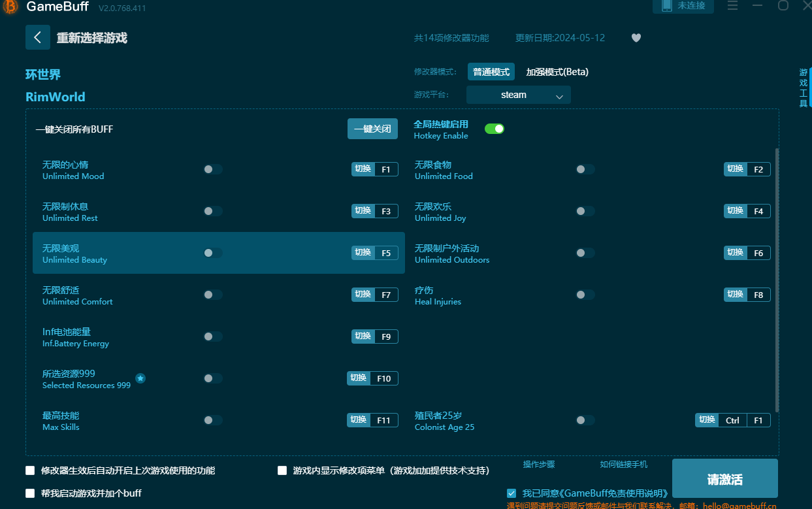The image size is (812, 509).
Task: Click 一键关闭 close all buffs button
Action: point(372,129)
